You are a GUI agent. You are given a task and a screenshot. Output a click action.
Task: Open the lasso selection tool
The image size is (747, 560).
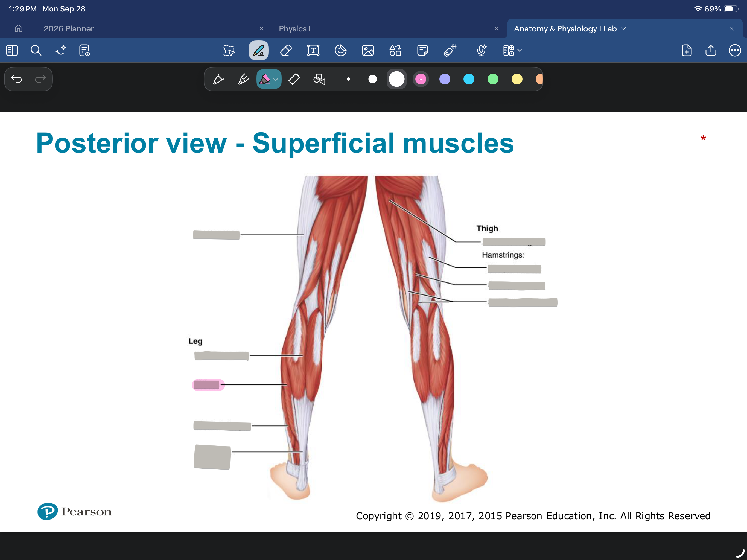(229, 51)
